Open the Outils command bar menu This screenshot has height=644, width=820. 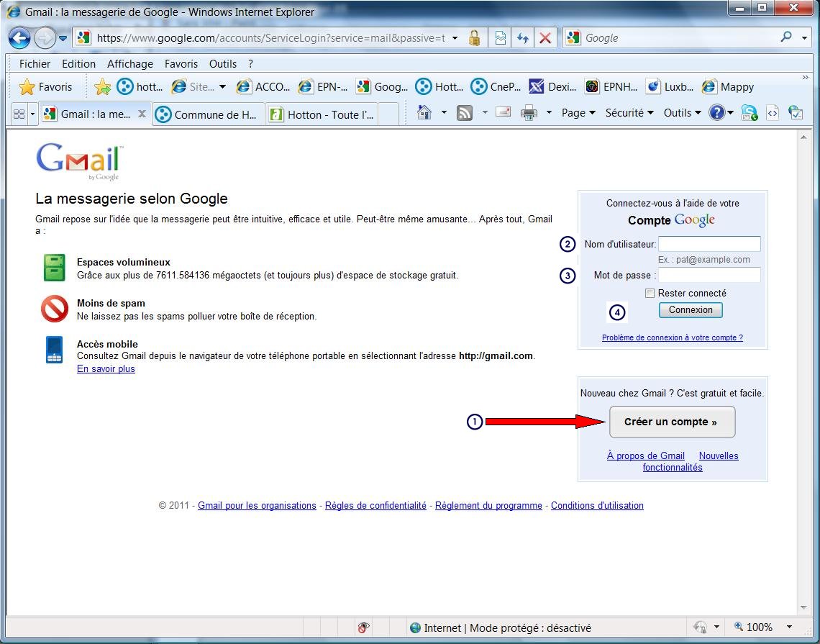(x=682, y=112)
